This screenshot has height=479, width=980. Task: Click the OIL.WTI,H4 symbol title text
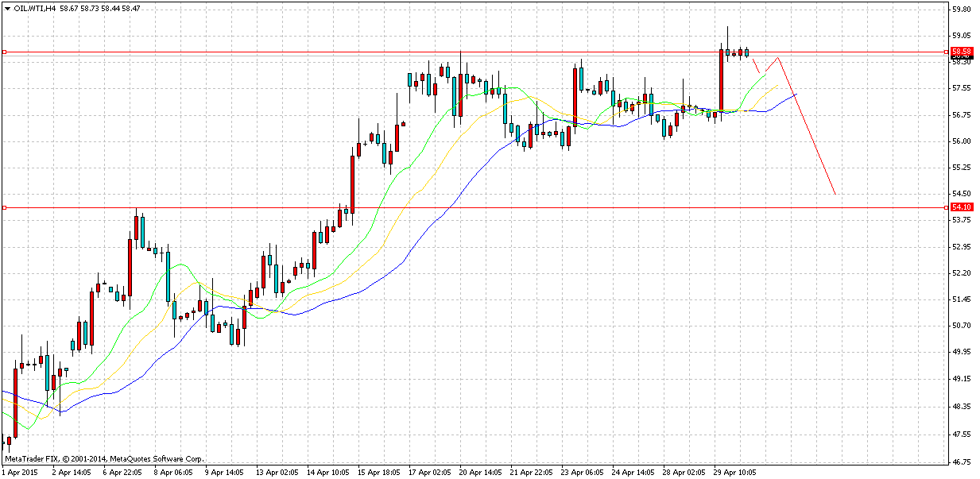pos(35,8)
